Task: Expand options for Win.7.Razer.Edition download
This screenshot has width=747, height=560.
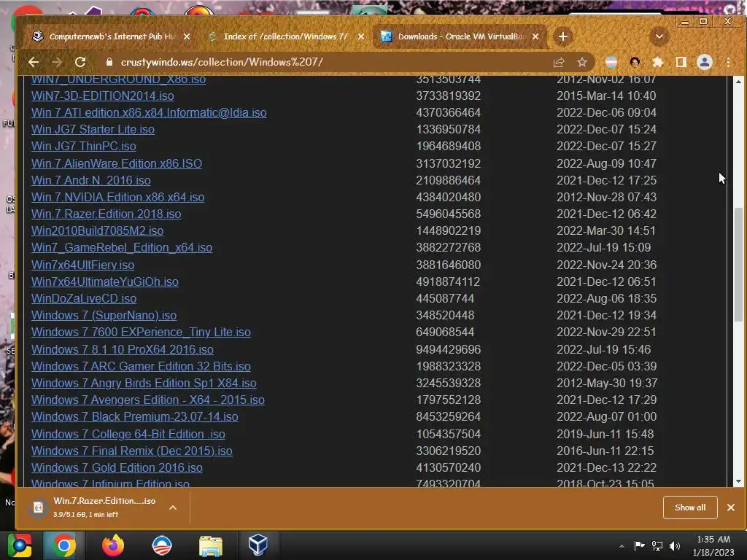Action: [173, 507]
